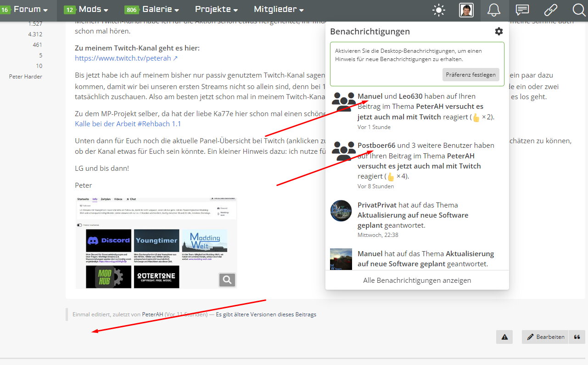Click Alle Benachrichtigungen anzeigen link

coord(417,280)
